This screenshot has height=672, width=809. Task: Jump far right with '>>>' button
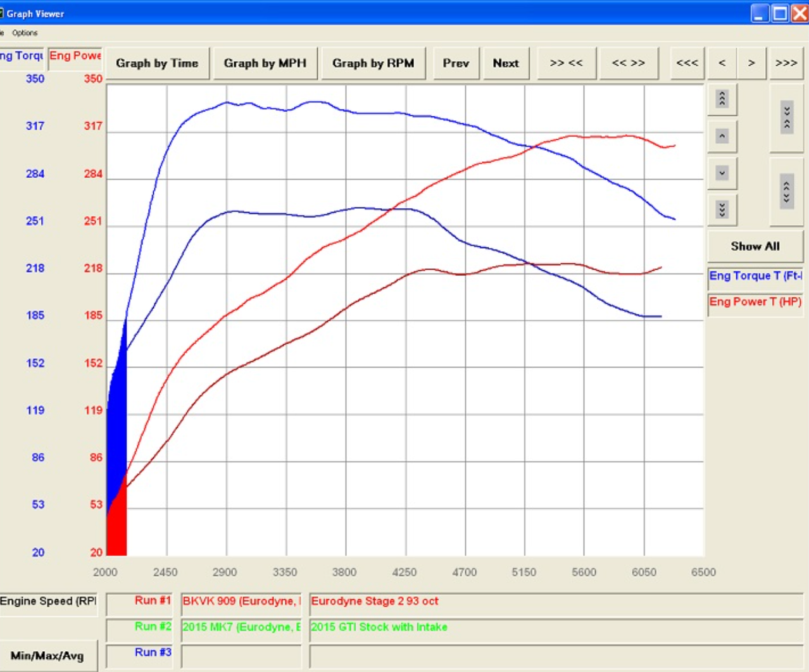[x=786, y=63]
